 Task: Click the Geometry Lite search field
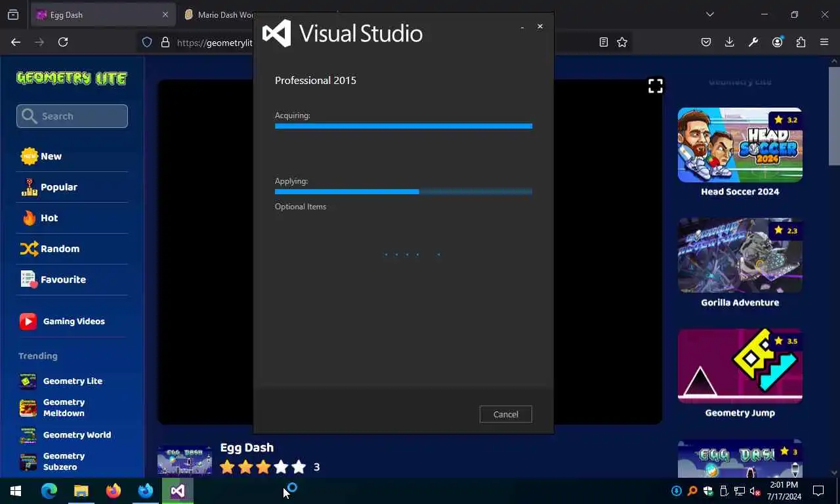pos(72,116)
